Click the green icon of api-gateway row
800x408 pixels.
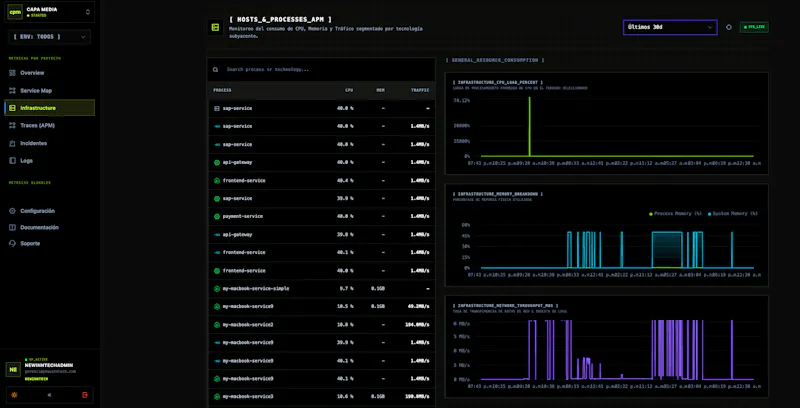click(x=216, y=163)
